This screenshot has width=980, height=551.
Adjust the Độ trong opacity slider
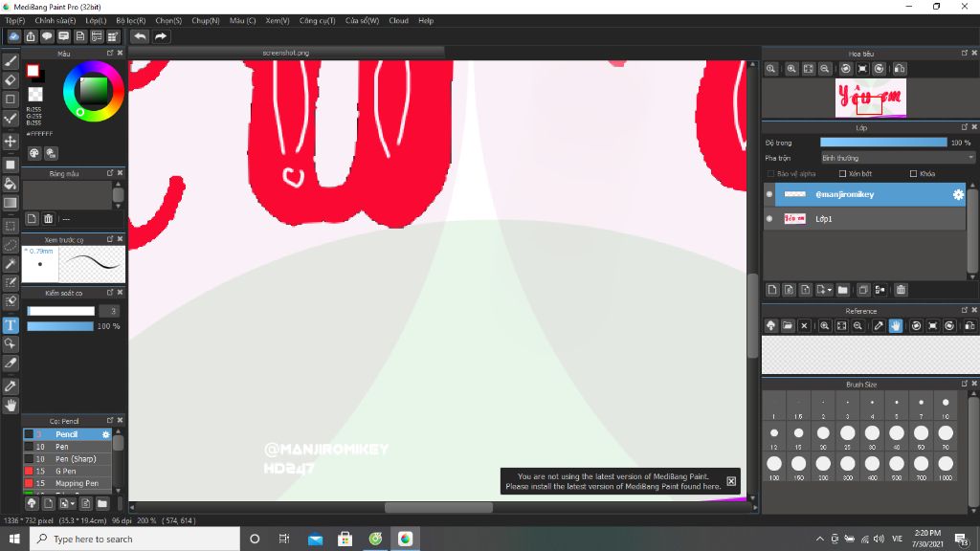883,143
